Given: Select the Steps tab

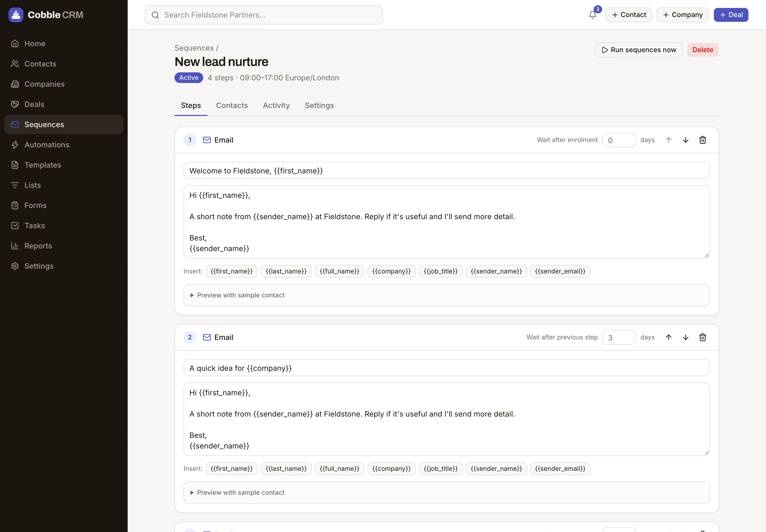Looking at the screenshot, I should pyautogui.click(x=191, y=105).
